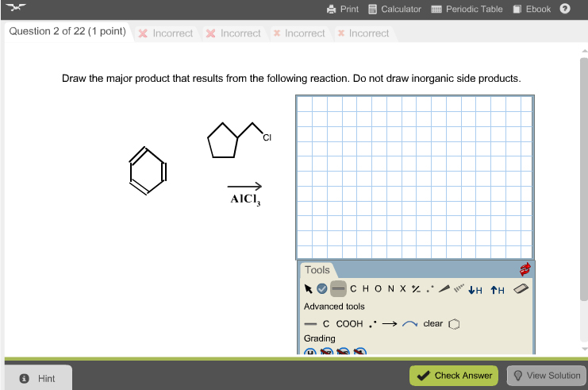Toggle the second crossed-out Grading option
Screen dimensions: 588x390
click(x=327, y=351)
